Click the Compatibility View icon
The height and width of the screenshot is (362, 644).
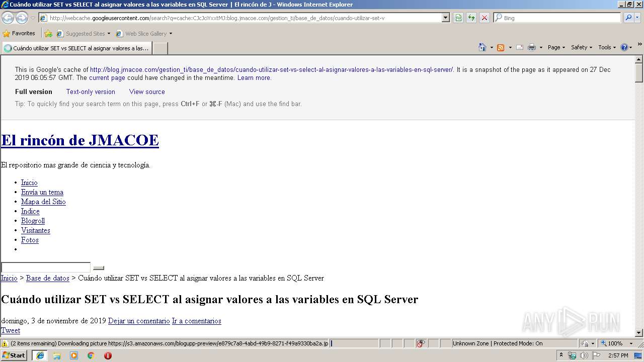point(458,18)
